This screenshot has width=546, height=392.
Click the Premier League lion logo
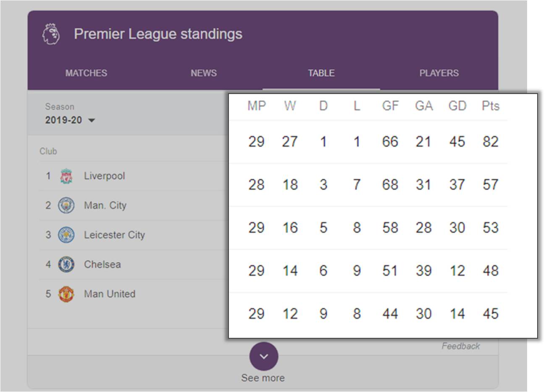pyautogui.click(x=51, y=34)
